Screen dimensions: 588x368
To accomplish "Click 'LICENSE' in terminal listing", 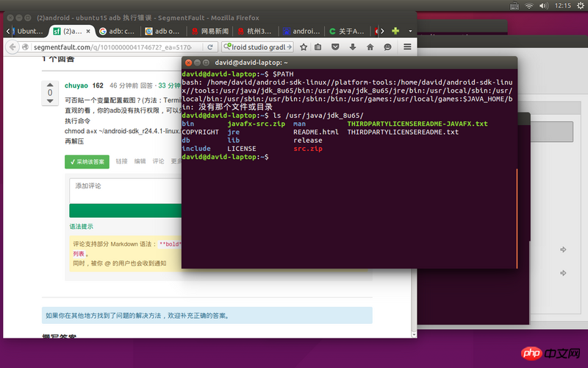I will [x=242, y=149].
